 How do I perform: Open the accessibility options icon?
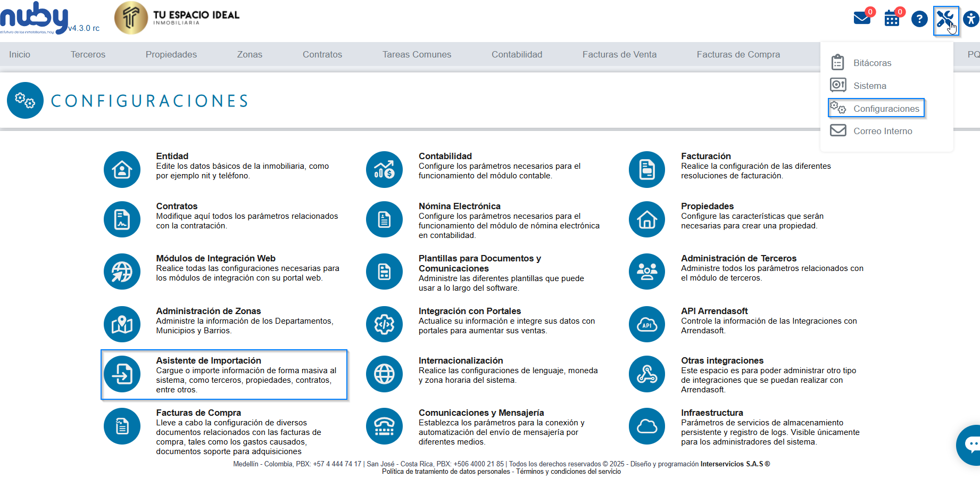[971, 20]
